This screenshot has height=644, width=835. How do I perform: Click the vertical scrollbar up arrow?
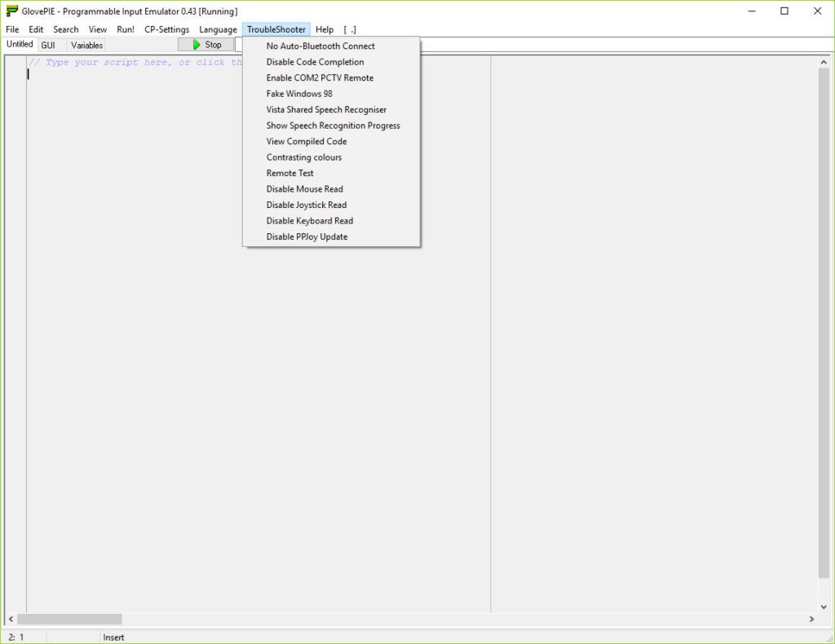point(824,62)
